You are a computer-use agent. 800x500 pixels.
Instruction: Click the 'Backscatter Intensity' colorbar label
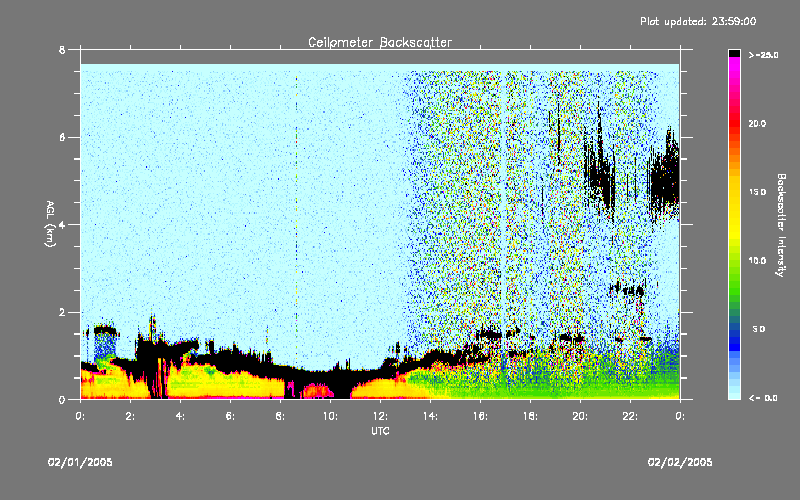coord(781,225)
